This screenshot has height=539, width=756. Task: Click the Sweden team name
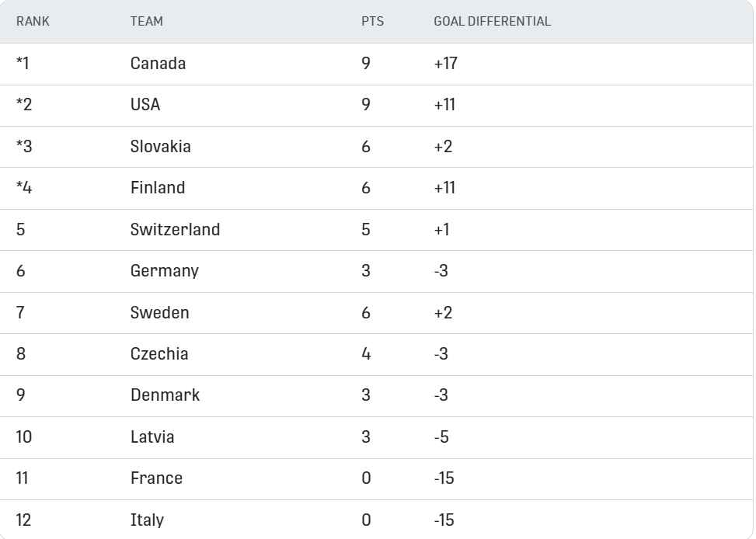click(159, 313)
